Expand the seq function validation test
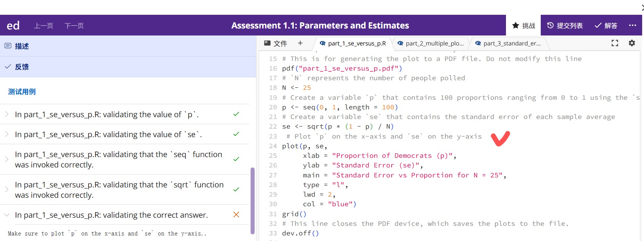The image size is (644, 241). coord(124,159)
